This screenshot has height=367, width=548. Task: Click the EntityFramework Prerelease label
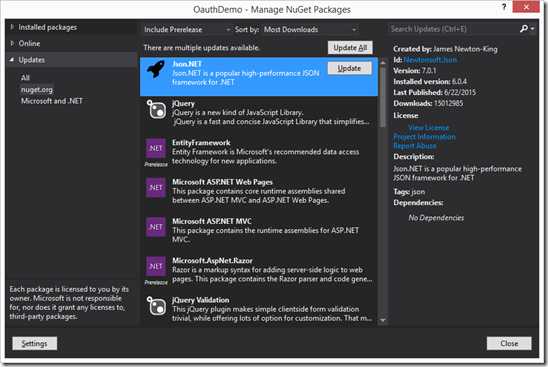point(156,164)
